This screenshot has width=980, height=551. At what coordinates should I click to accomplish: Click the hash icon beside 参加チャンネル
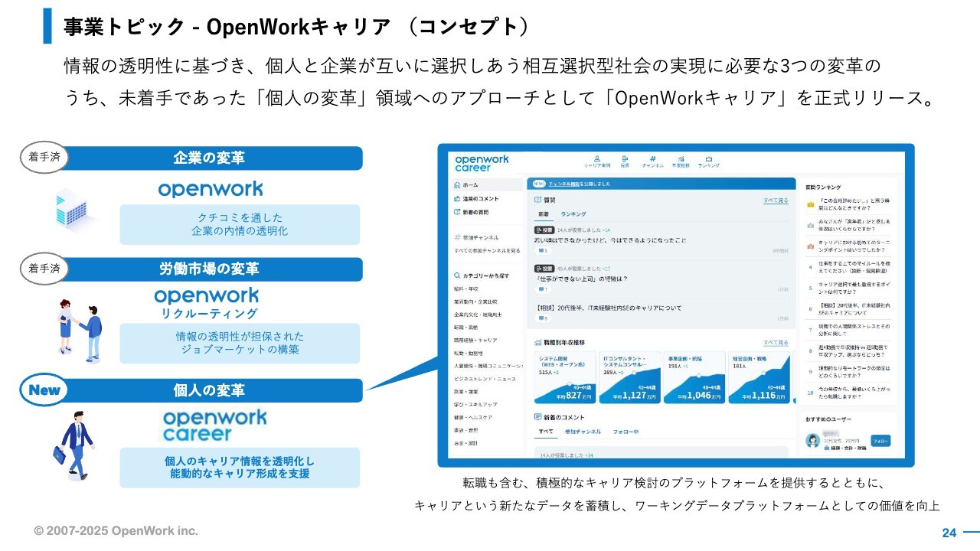pos(457,238)
